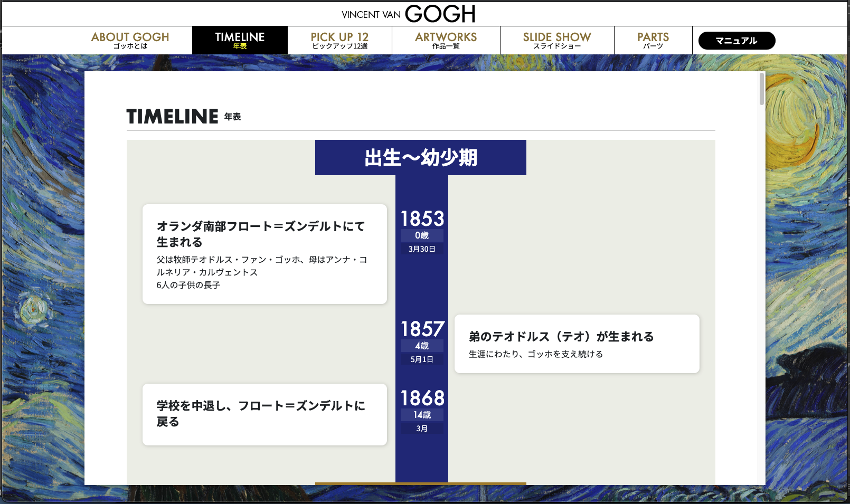Click the card about leaving school
This screenshot has width=850, height=504.
point(264,415)
